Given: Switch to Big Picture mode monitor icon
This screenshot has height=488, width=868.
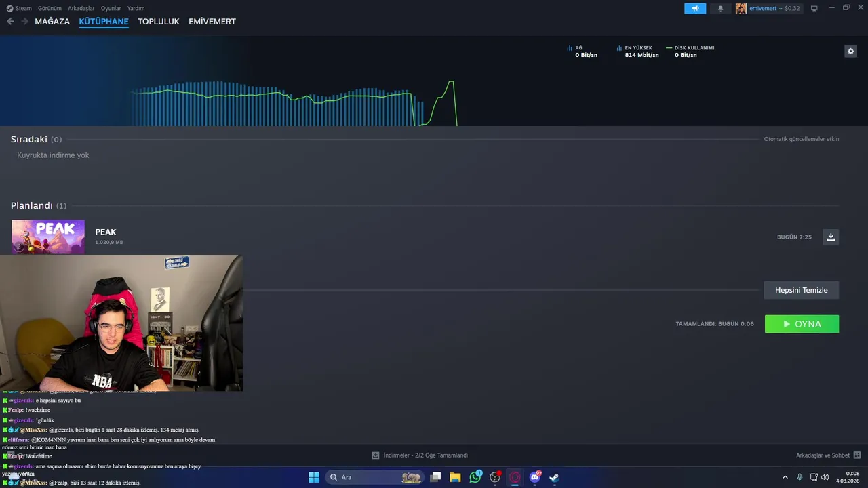Looking at the screenshot, I should click(814, 8).
